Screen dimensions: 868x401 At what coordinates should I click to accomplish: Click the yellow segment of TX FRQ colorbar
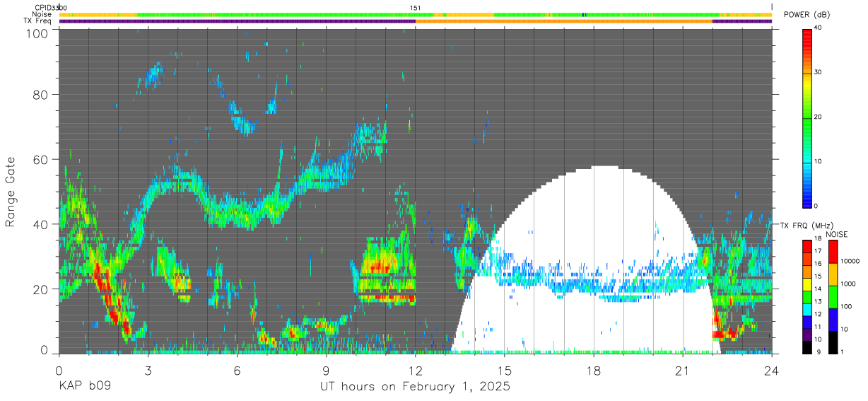coord(807,284)
